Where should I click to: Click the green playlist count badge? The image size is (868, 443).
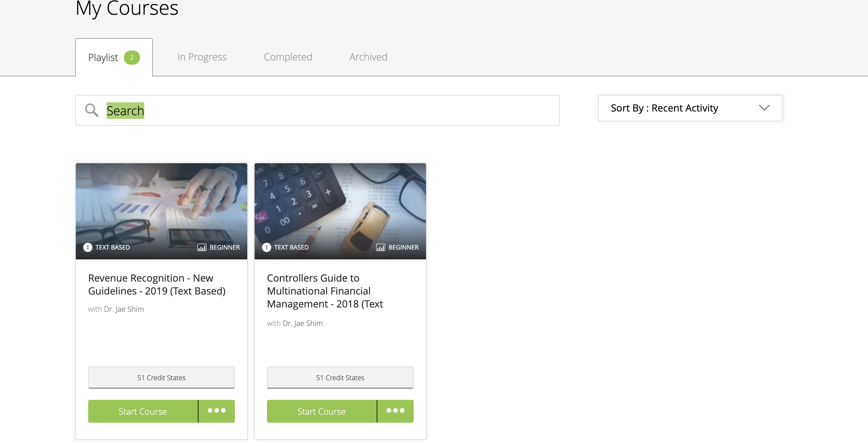[x=132, y=57]
